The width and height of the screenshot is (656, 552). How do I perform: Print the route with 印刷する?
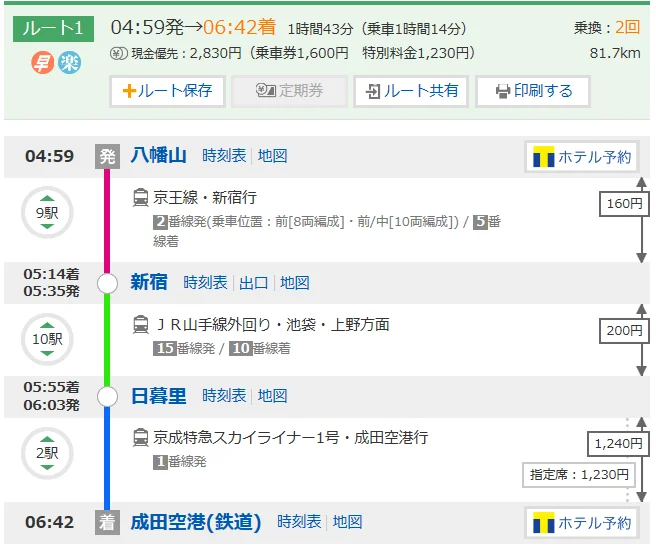click(534, 91)
